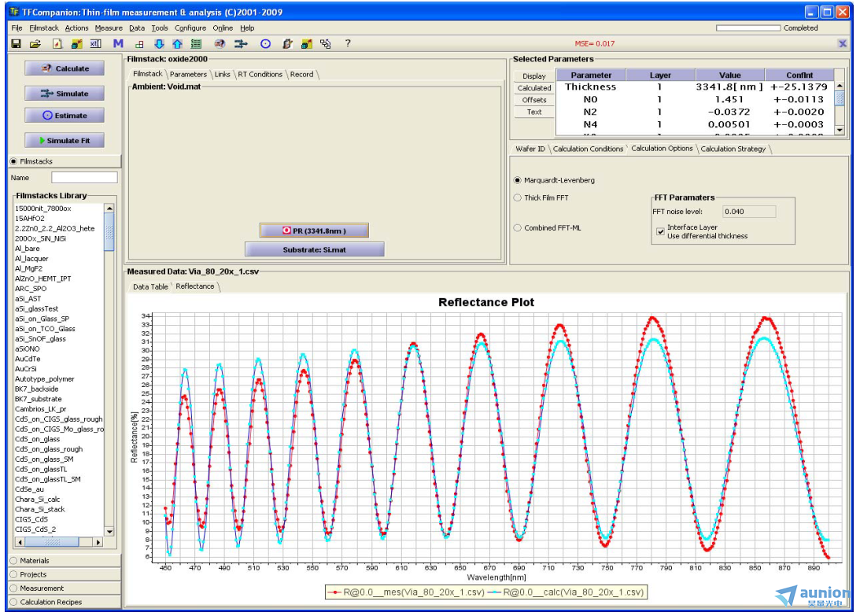
Task: Open the Calculation Strategy tab
Action: (x=733, y=149)
